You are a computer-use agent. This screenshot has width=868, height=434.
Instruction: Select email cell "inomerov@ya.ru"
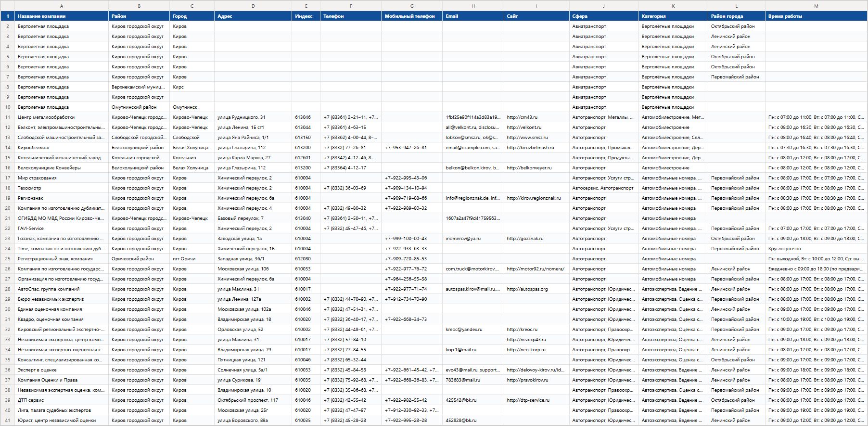coord(473,239)
